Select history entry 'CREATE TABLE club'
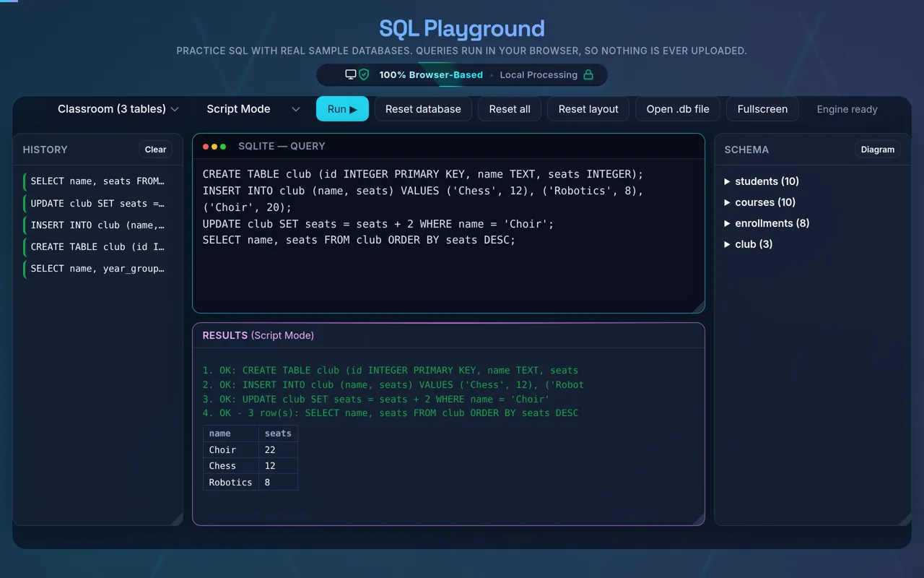Viewport: 924px width, 578px height. [98, 246]
